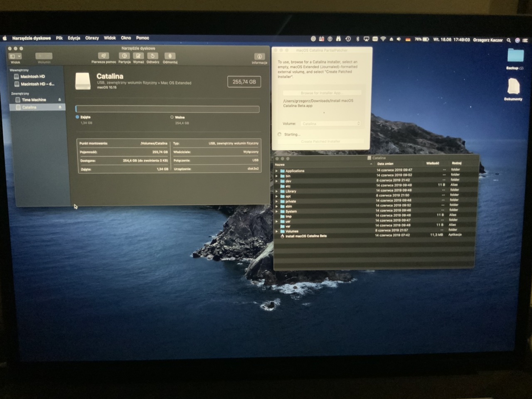Sort Finder list by Data zmian
Image resolution: width=532 pixels, height=399 pixels.
click(x=385, y=164)
